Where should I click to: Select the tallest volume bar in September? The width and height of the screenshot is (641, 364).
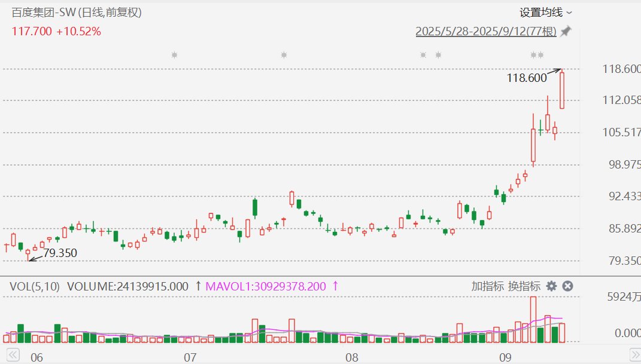533,320
